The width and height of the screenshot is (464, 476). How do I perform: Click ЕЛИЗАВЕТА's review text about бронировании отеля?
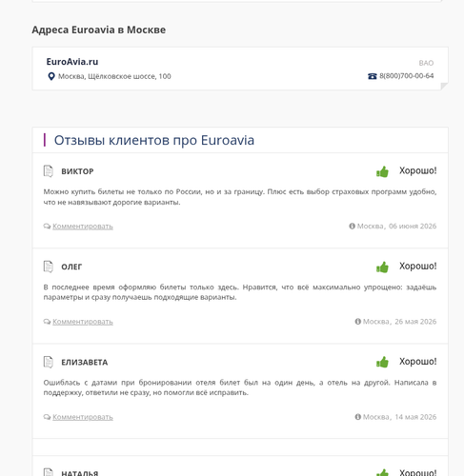[x=240, y=387]
